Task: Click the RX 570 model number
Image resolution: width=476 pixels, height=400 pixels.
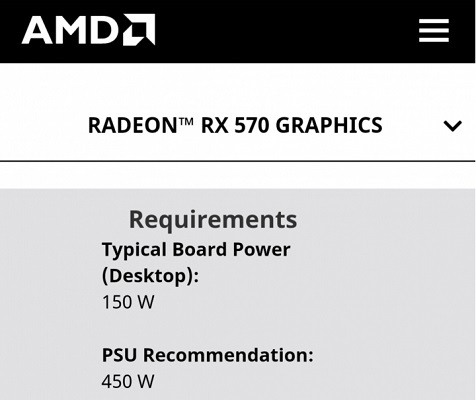Action: [235, 125]
